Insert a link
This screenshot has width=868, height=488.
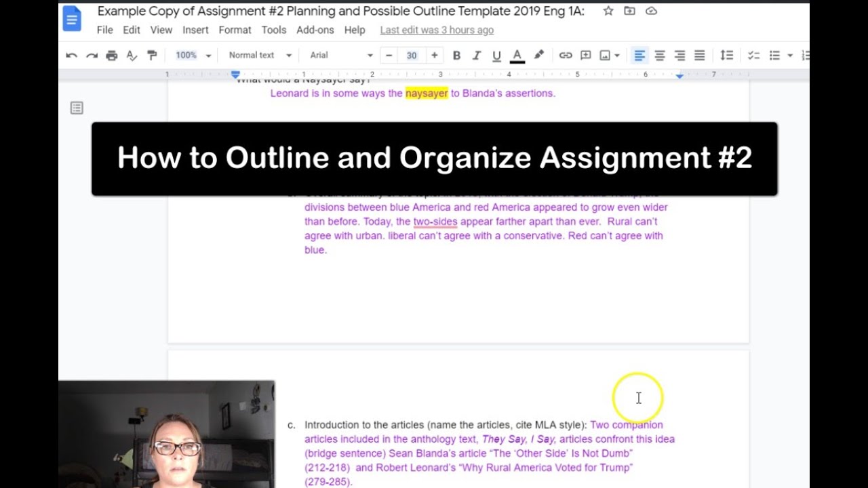point(566,56)
